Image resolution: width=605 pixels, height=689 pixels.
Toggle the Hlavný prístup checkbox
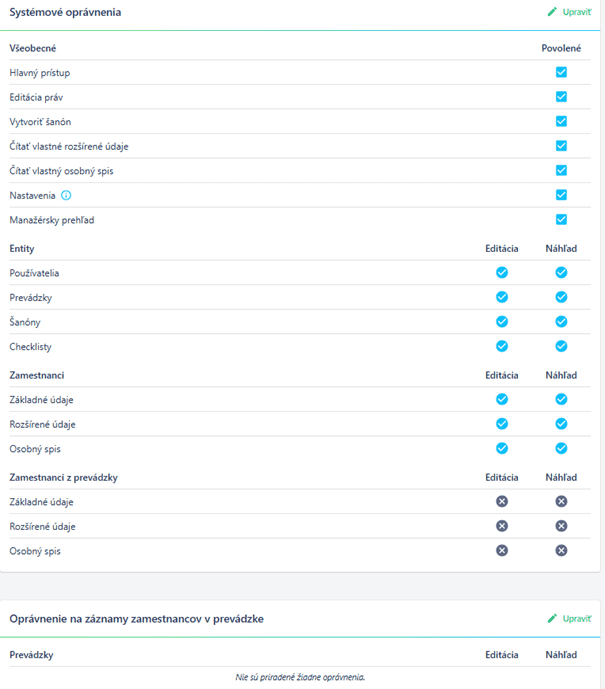point(561,72)
